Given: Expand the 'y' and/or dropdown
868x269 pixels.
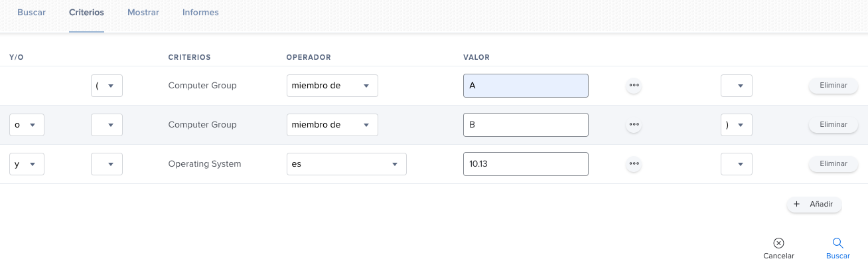Looking at the screenshot, I should click(x=27, y=164).
